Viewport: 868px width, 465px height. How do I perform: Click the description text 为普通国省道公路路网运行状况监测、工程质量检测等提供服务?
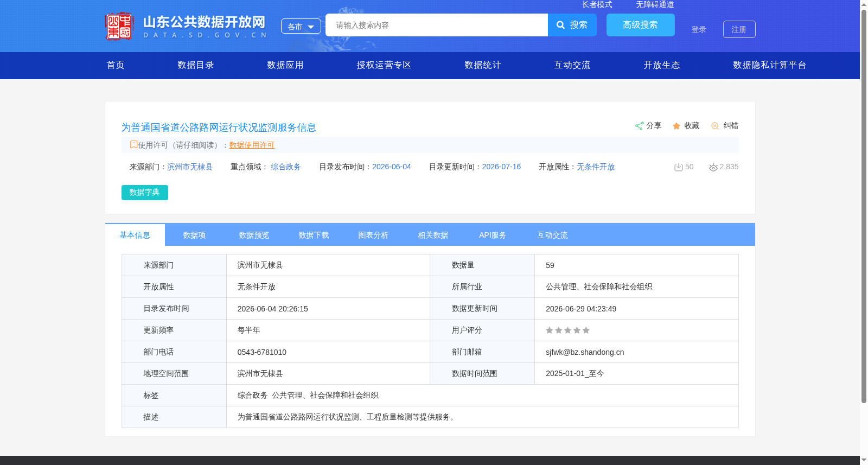[x=348, y=417]
